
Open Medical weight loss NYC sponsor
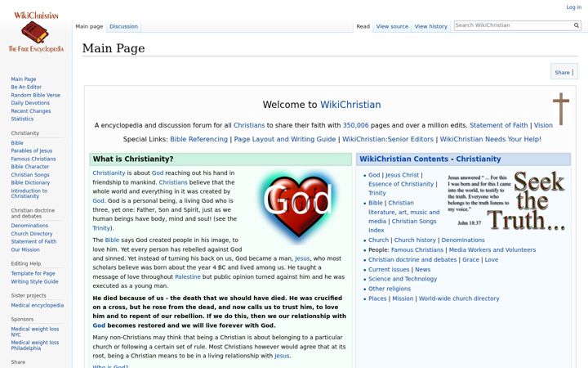click(x=35, y=332)
